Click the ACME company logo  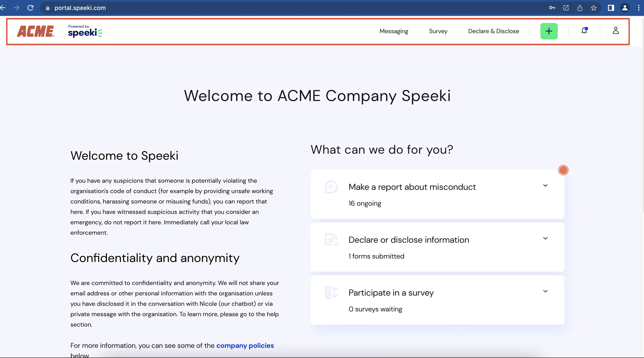[35, 31]
